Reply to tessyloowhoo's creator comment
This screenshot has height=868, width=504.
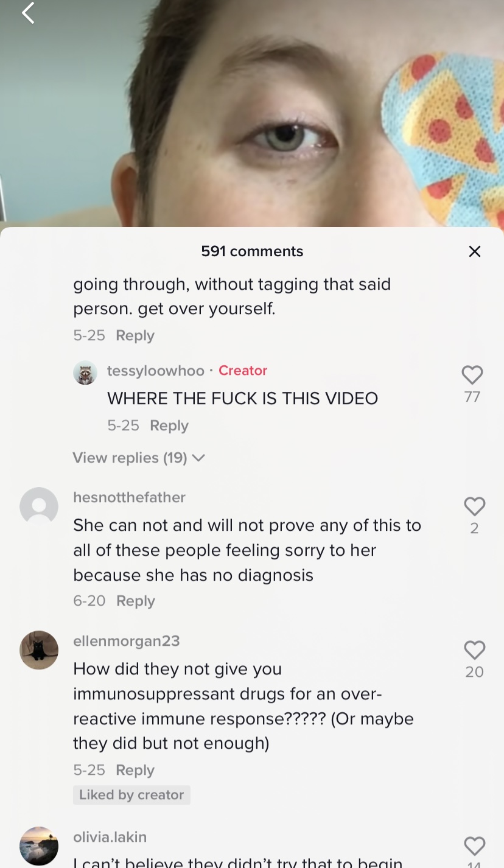coord(169,425)
